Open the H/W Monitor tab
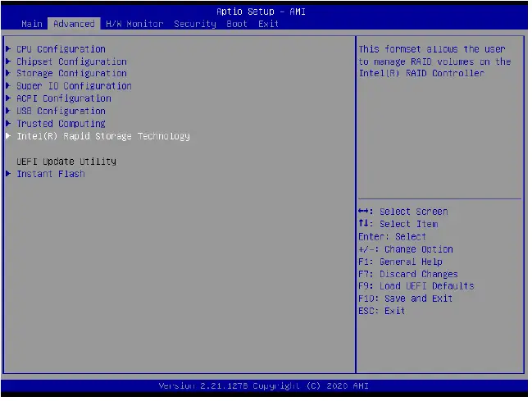532x401 pixels. [x=134, y=24]
